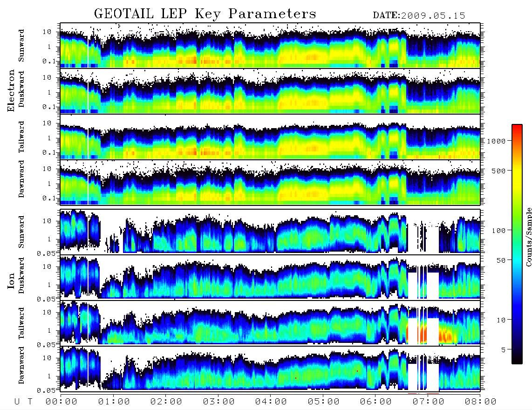Click inside the Ion Tailward spectrogram panel
Viewport: 532px width, 410px height.
[270, 322]
